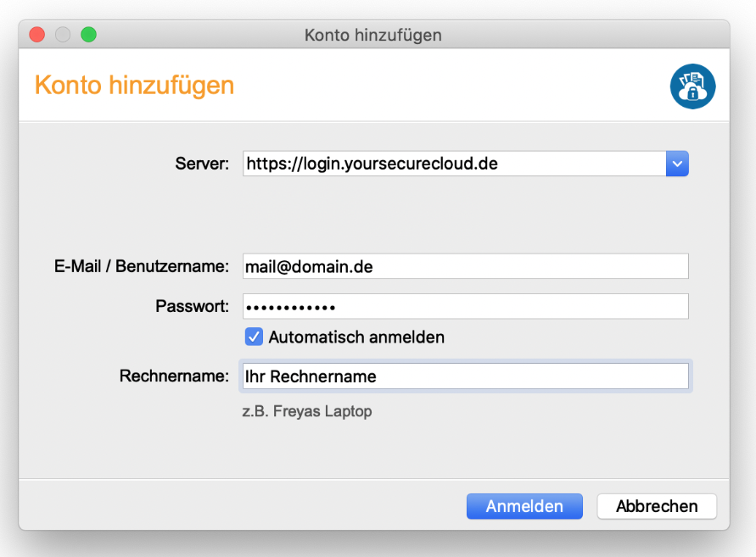Click the Anmelden button

(524, 506)
